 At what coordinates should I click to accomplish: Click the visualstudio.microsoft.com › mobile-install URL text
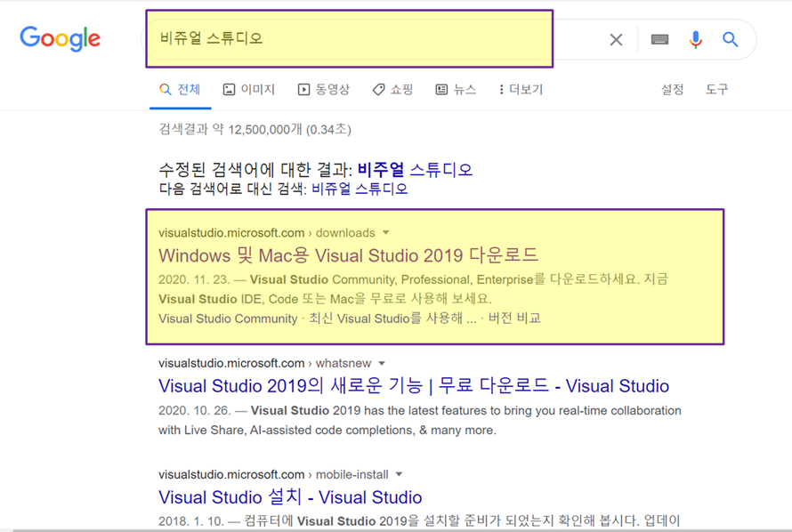pyautogui.click(x=273, y=474)
